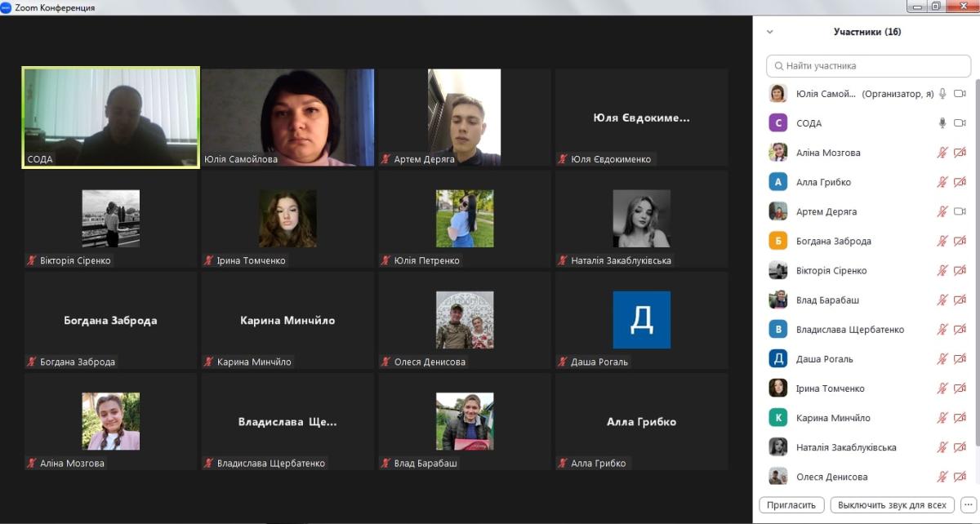The height and width of the screenshot is (524, 980).
Task: Select Наталія Закаблуківська video tile
Action: [641, 219]
